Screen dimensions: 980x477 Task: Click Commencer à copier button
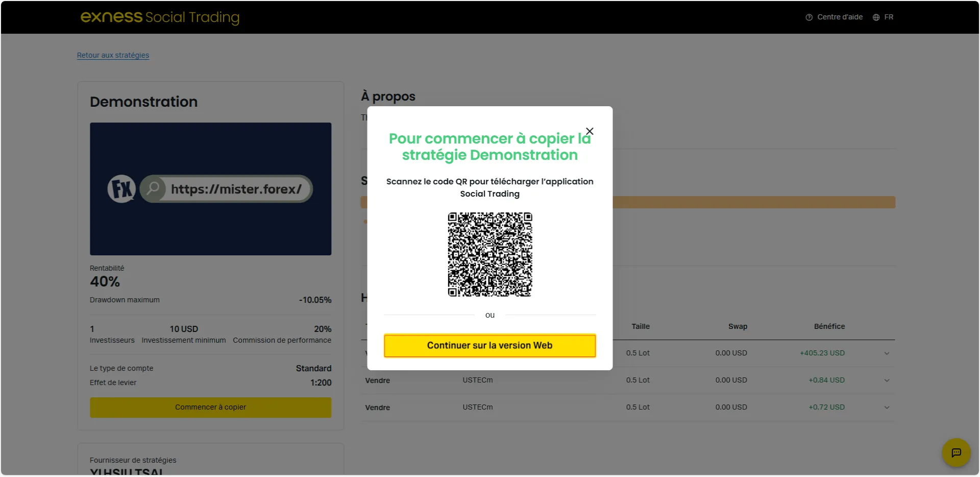(210, 408)
